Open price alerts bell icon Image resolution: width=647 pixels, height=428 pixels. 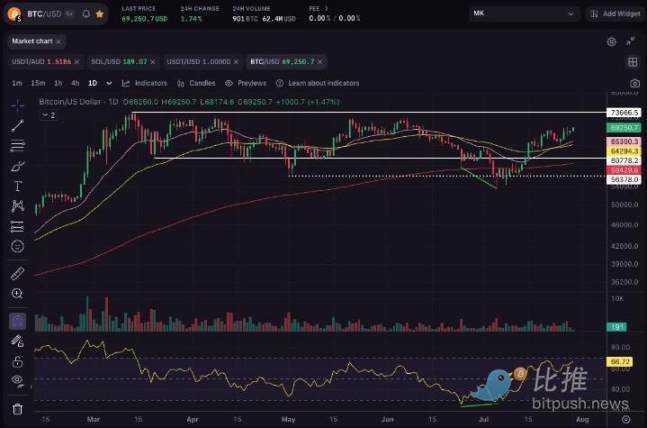(x=86, y=14)
